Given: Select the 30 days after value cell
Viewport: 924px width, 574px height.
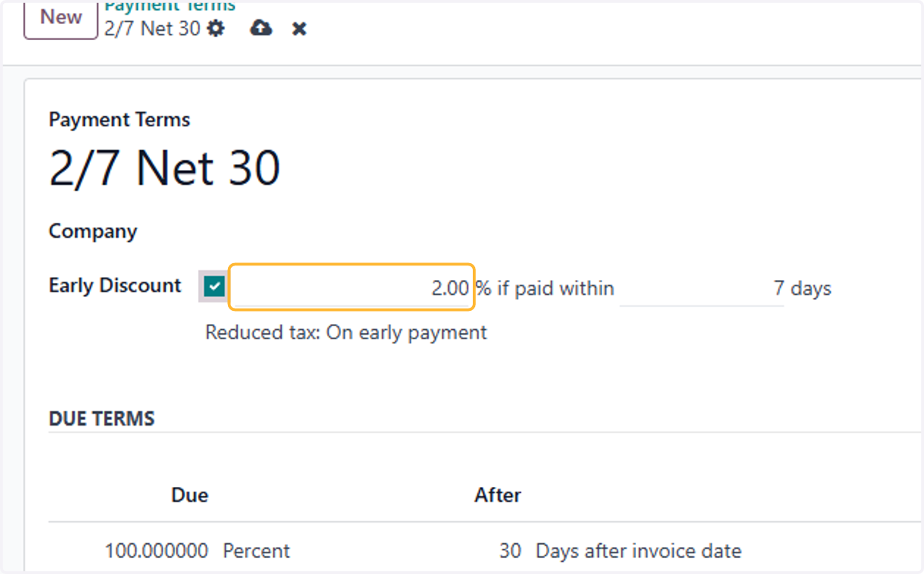Looking at the screenshot, I should 510,551.
